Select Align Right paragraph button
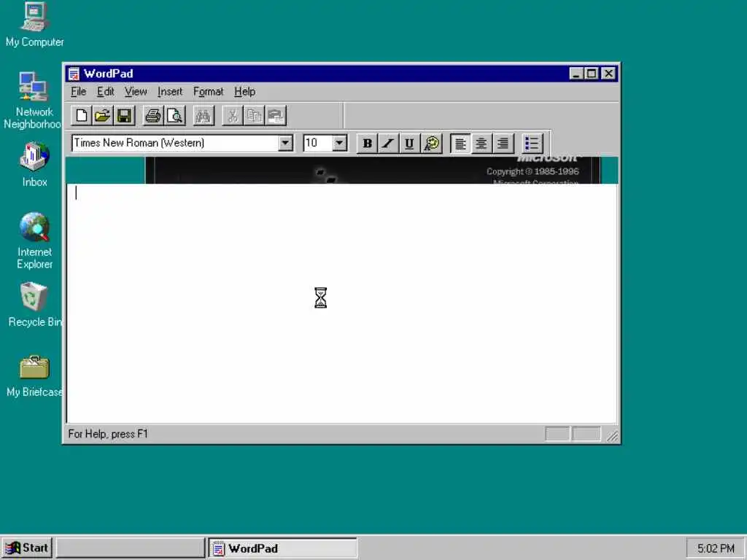Viewport: 747px width, 560px height. 503,144
